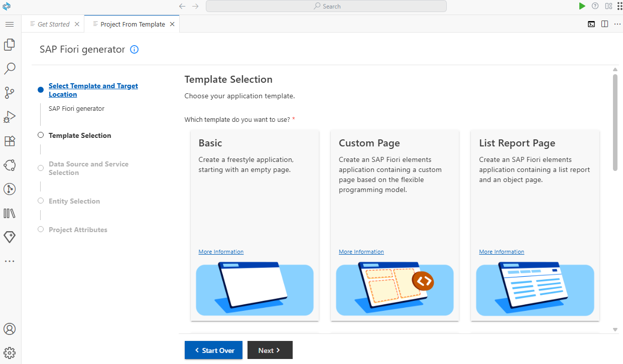
Task: Open More Information for Basic template
Action: (221, 252)
